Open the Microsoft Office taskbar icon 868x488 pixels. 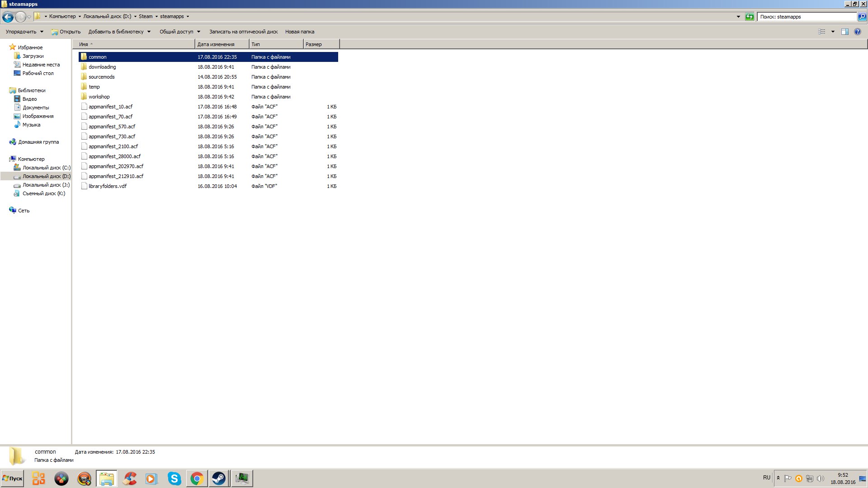pyautogui.click(x=39, y=479)
